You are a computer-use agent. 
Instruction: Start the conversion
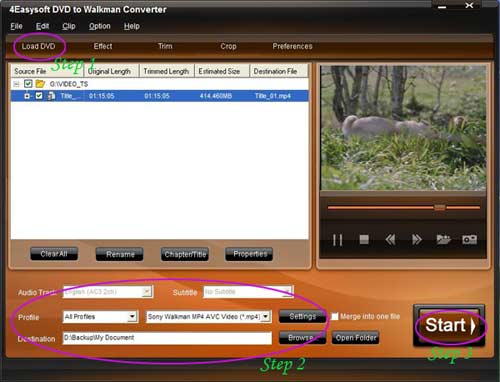(449, 325)
